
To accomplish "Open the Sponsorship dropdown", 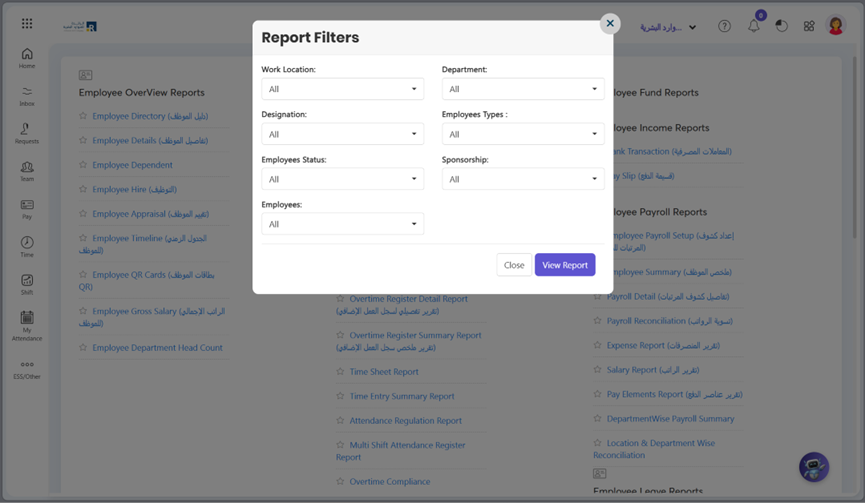I will click(x=523, y=179).
